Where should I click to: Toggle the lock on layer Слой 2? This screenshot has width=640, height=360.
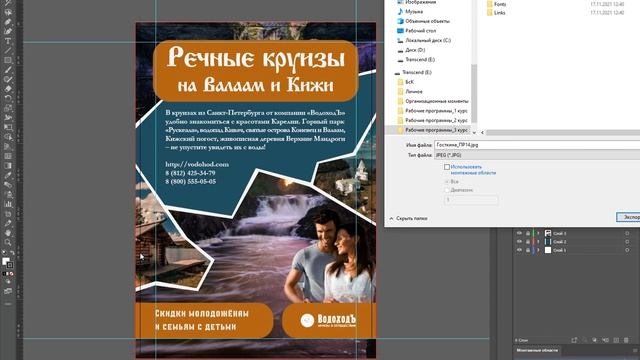click(528, 242)
